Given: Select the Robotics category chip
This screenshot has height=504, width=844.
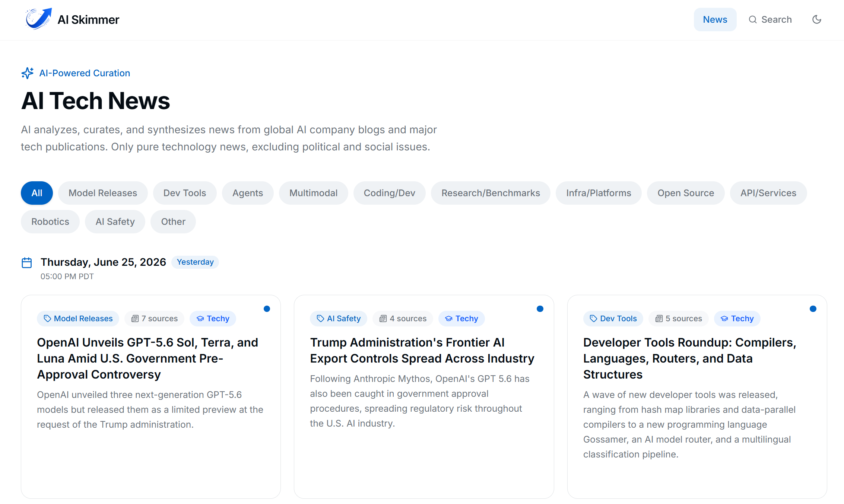Looking at the screenshot, I should (x=50, y=221).
